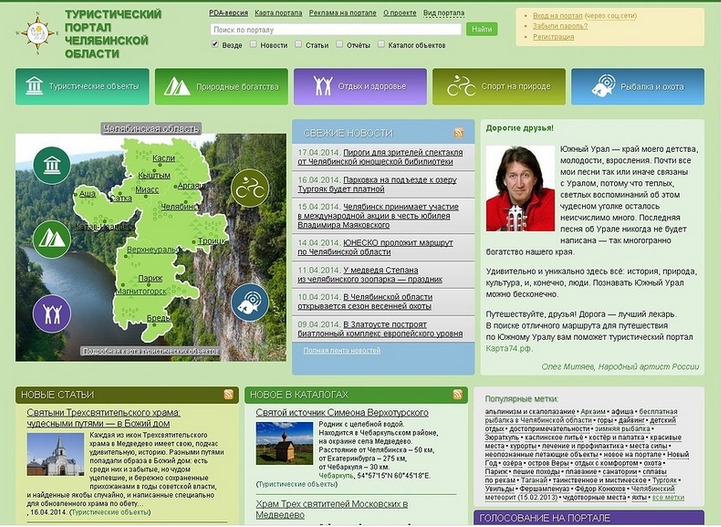Viewport: 721px width, 527px height.
Task: Open Реклама на портале link
Action: (x=343, y=13)
